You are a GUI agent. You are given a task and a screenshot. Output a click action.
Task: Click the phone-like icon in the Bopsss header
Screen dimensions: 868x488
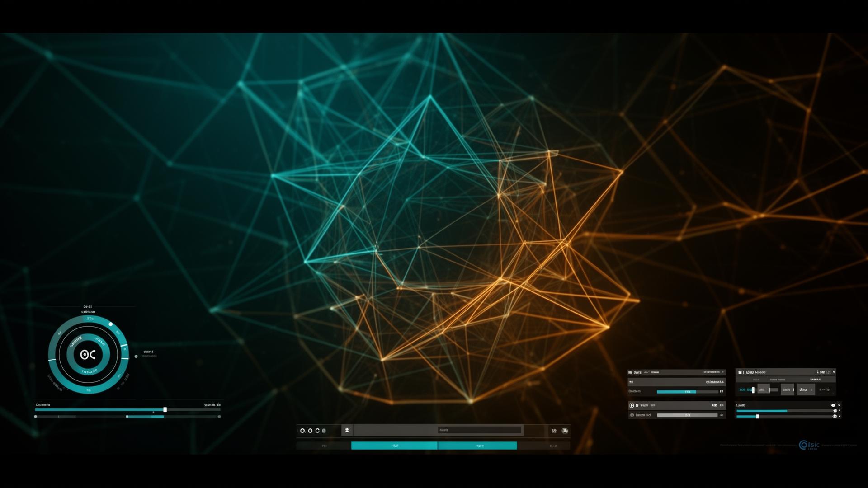818,372
